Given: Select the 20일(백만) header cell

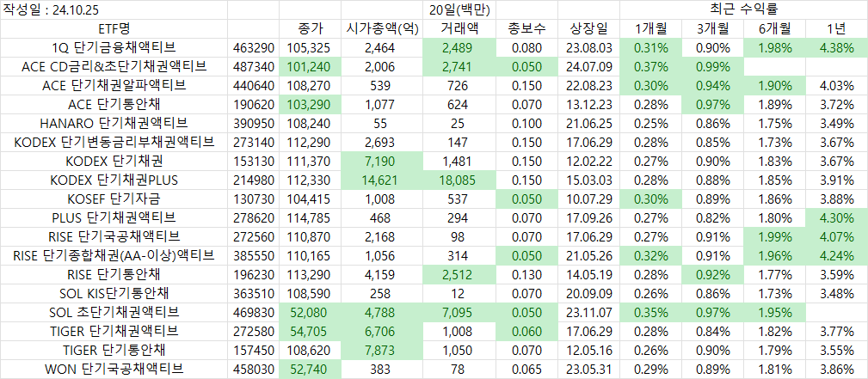Looking at the screenshot, I should (x=459, y=9).
